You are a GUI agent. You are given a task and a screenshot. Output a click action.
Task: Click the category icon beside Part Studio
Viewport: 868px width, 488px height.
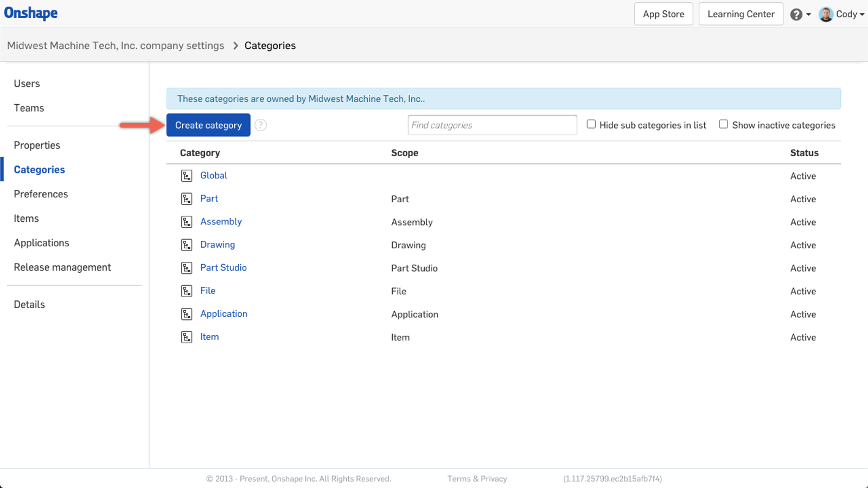point(187,268)
